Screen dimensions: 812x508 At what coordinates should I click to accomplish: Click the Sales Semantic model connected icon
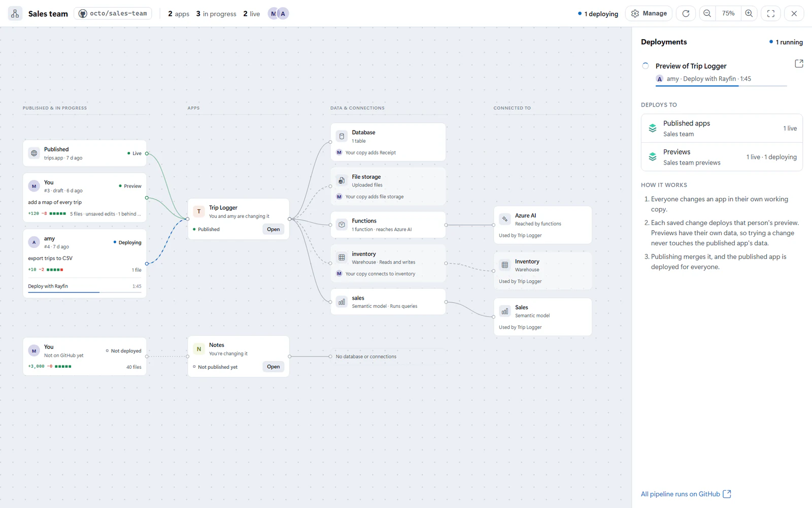coord(505,311)
